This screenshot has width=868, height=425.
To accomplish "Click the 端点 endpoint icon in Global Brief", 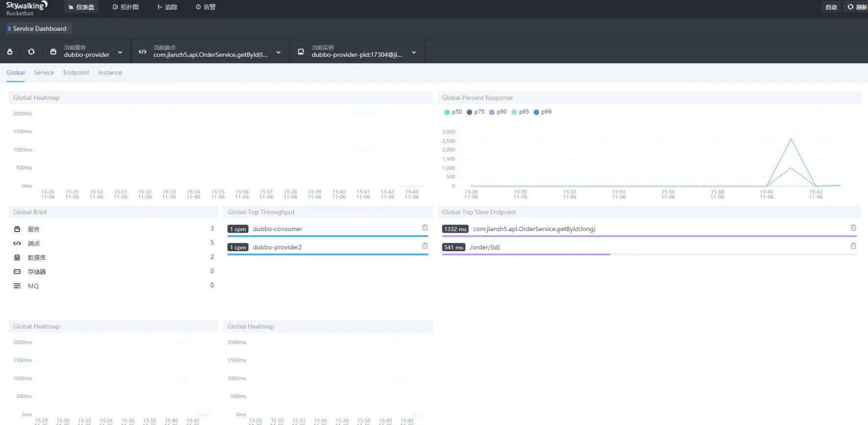I will (17, 243).
